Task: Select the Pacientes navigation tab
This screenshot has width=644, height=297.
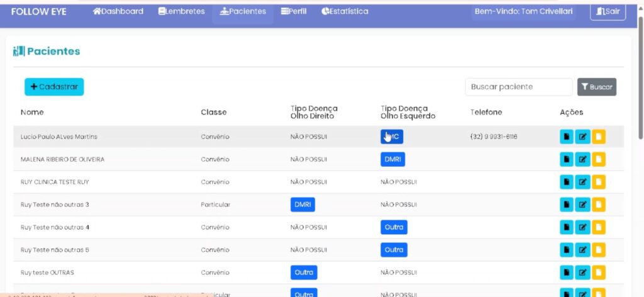Action: pyautogui.click(x=243, y=11)
